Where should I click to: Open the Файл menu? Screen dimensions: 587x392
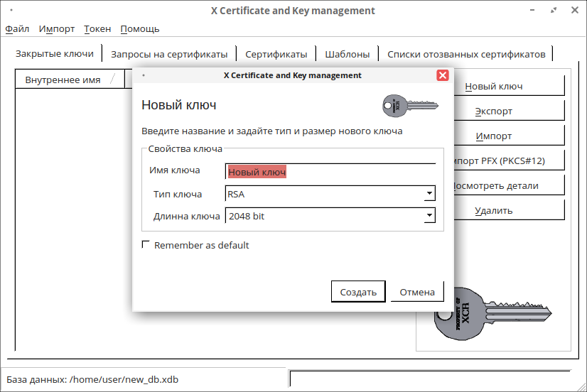click(17, 29)
